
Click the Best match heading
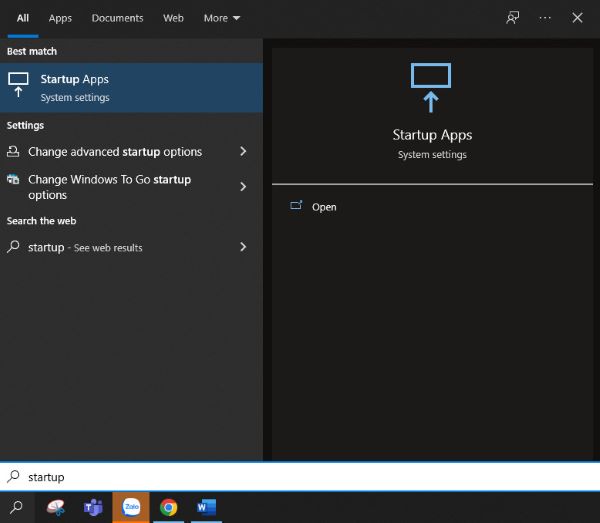tap(32, 51)
